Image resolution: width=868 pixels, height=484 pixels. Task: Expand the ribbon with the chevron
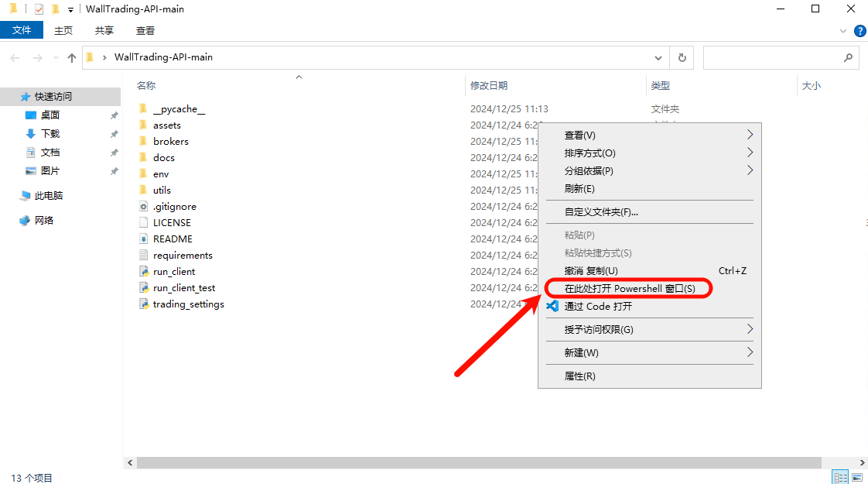click(x=843, y=31)
